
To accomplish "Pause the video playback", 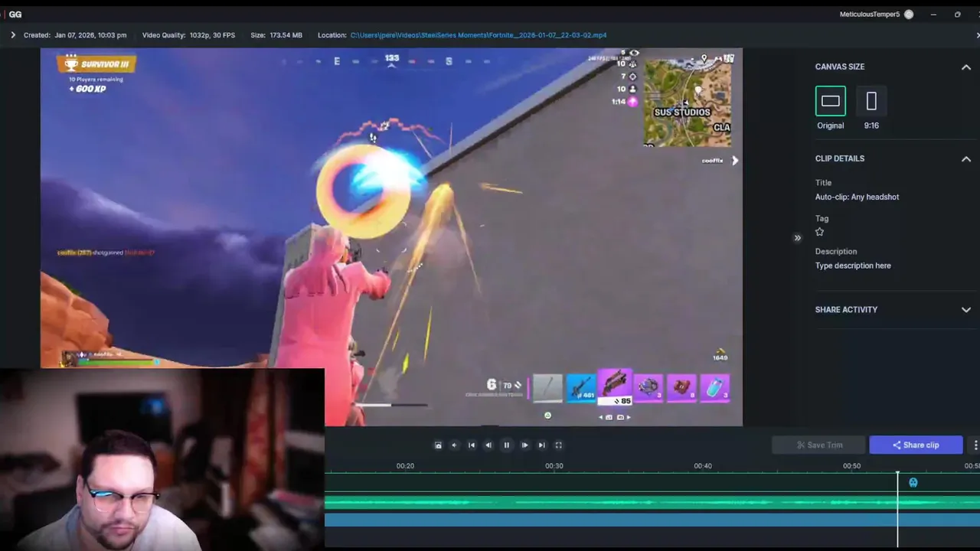I will click(506, 445).
